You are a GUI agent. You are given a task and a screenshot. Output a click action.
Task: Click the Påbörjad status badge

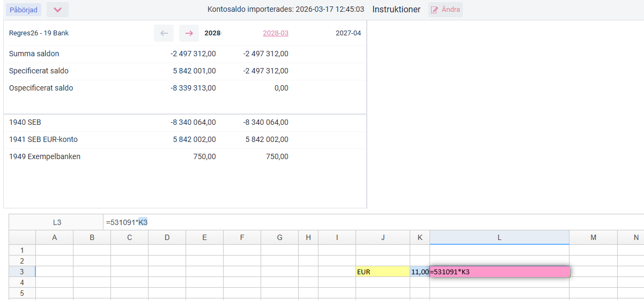point(23,10)
